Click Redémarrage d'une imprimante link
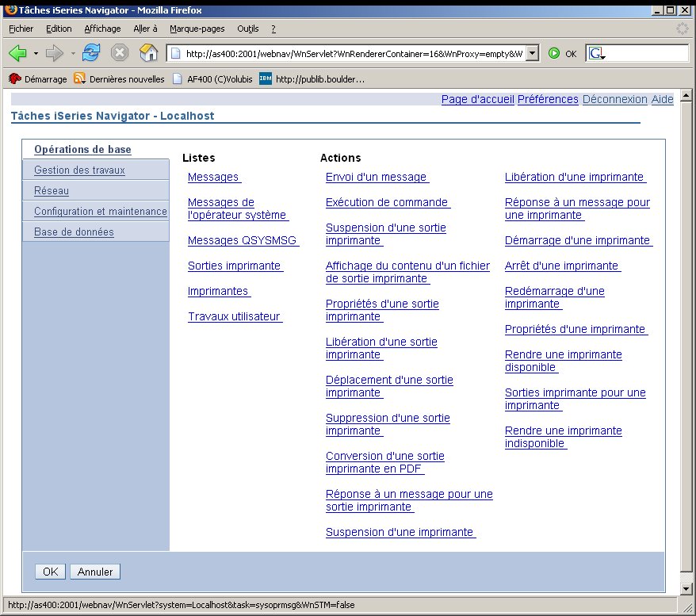This screenshot has width=696, height=616. 554,297
